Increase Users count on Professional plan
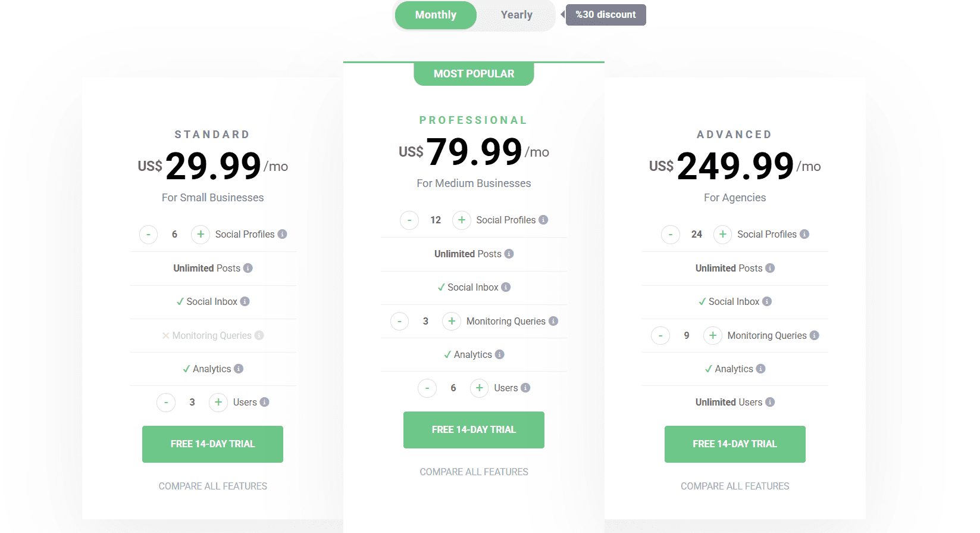 coord(479,388)
